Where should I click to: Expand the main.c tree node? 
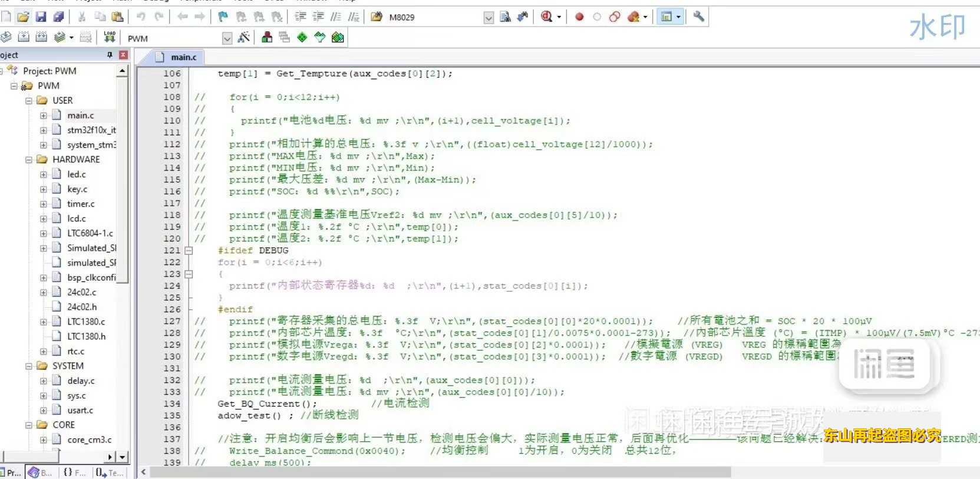[43, 115]
